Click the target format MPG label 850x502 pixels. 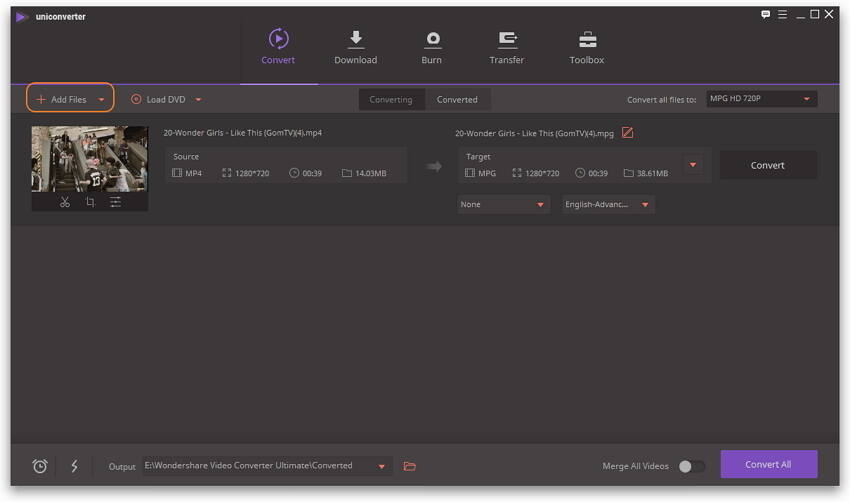click(487, 173)
